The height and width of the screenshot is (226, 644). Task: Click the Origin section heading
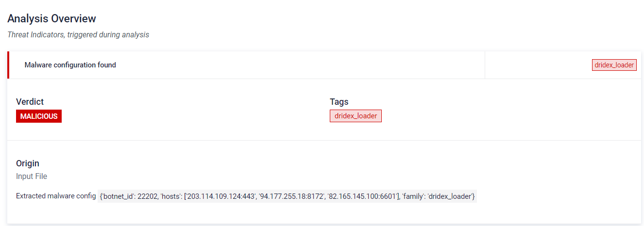pos(28,163)
